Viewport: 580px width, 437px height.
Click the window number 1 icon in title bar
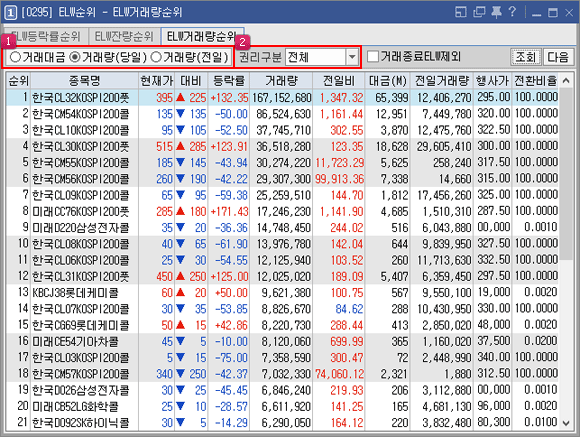pyautogui.click(x=11, y=13)
